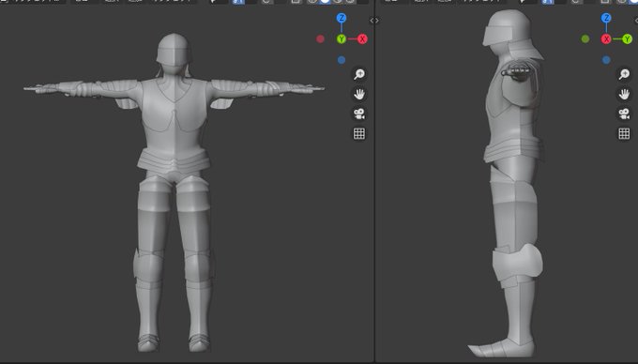Click zoom magnifier button in front viewport

pos(358,74)
